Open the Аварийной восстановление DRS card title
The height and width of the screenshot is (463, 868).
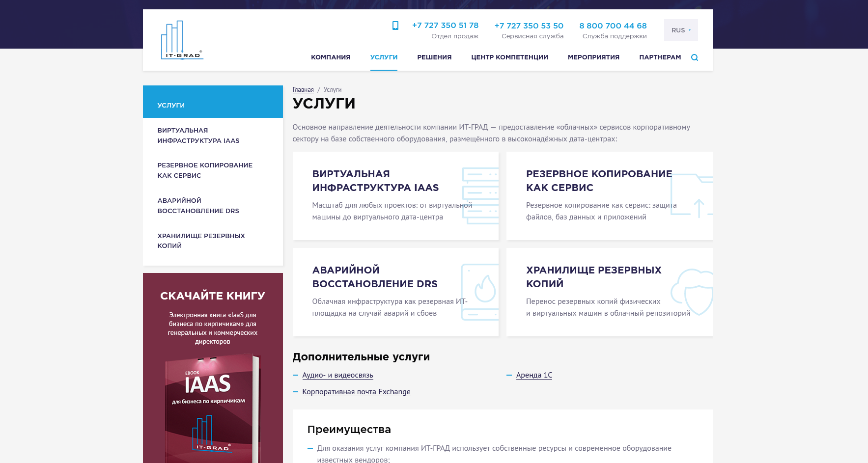point(375,277)
